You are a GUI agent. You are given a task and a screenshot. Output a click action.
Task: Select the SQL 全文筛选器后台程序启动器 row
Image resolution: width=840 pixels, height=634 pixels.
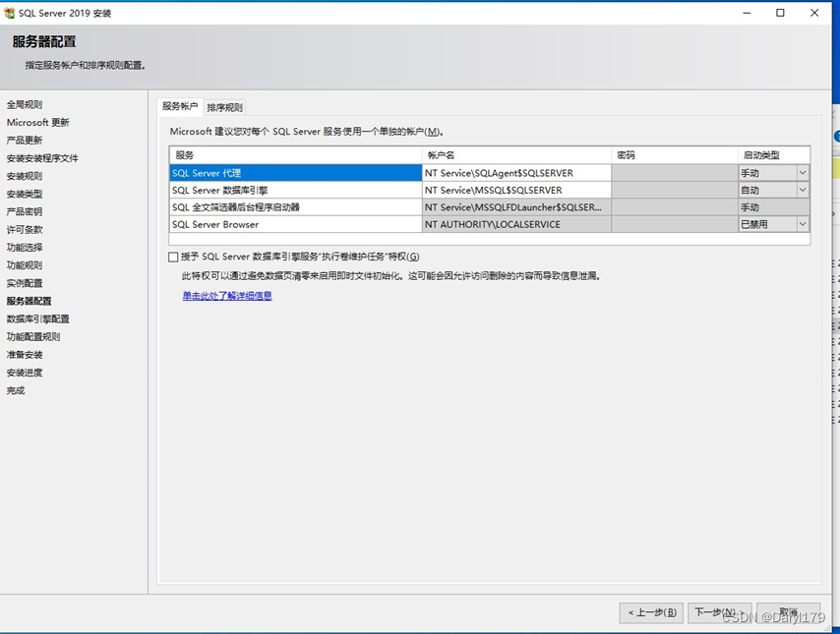[x=296, y=207]
